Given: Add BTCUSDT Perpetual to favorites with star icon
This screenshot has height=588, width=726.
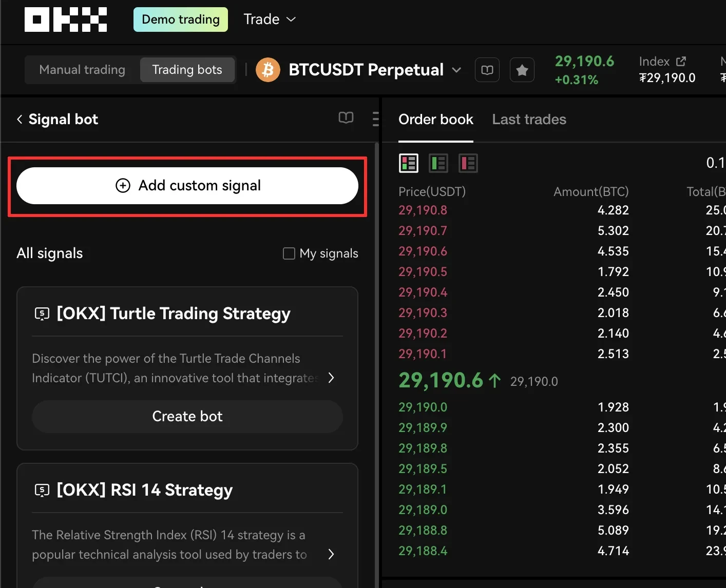Looking at the screenshot, I should point(522,70).
